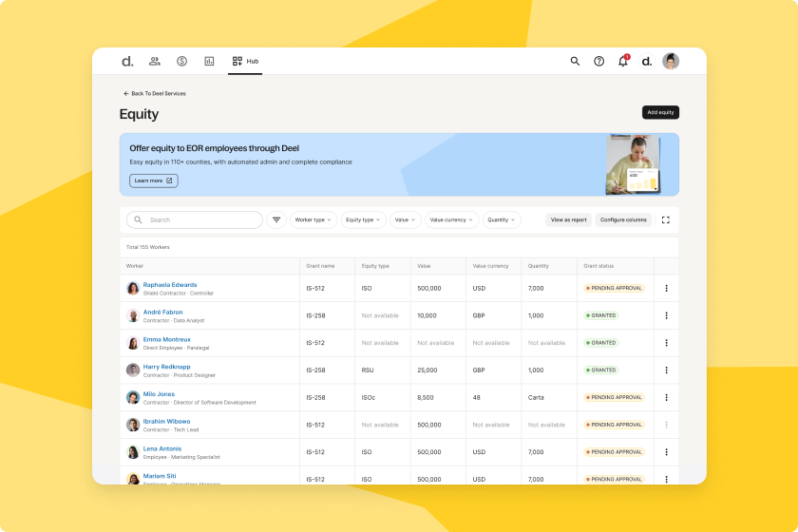
Task: Click View as report
Action: pyautogui.click(x=568, y=220)
